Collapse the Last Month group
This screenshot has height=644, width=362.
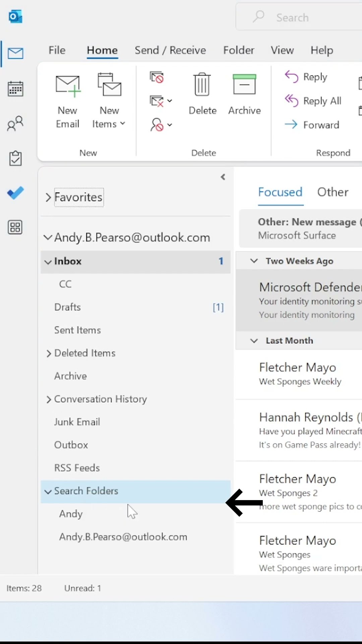pyautogui.click(x=254, y=341)
